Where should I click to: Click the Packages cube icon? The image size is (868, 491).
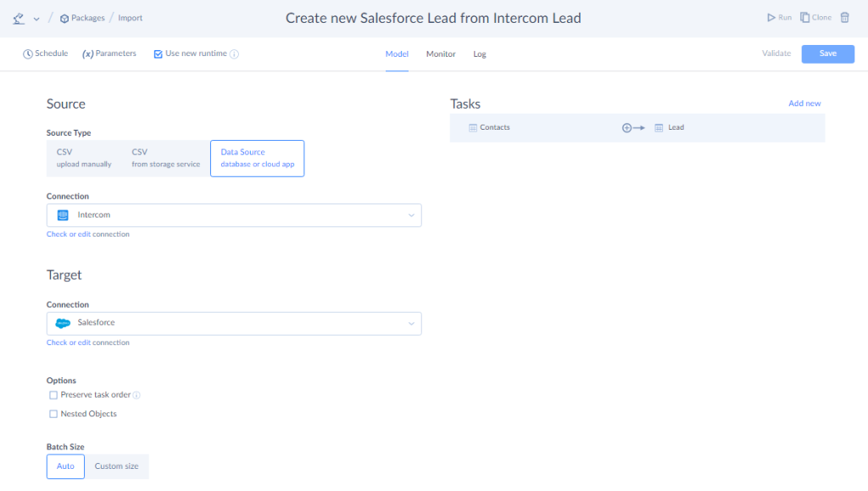64,19
